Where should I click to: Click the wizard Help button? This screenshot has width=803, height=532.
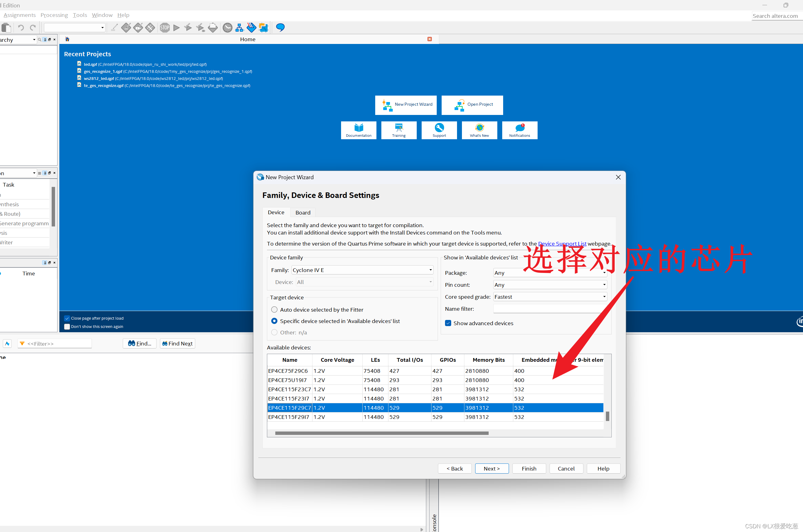point(603,469)
